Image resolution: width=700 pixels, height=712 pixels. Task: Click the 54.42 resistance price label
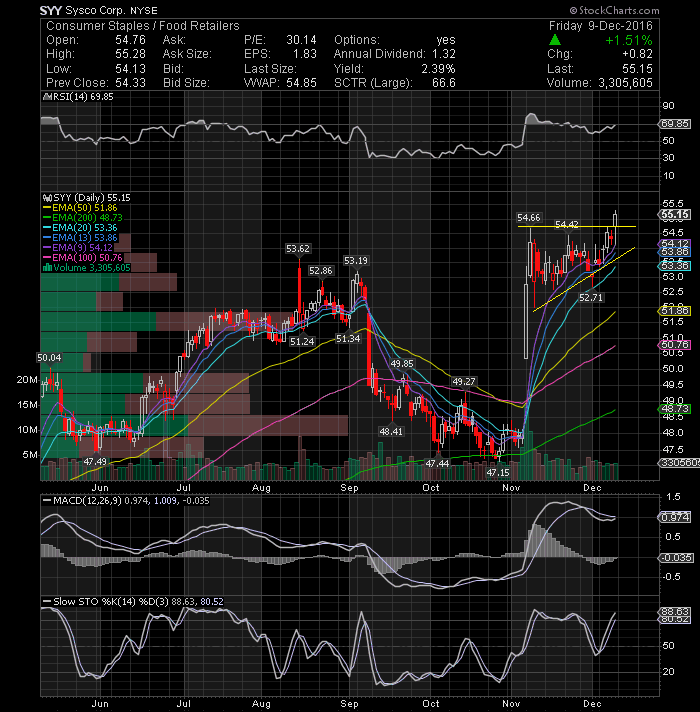tap(567, 224)
